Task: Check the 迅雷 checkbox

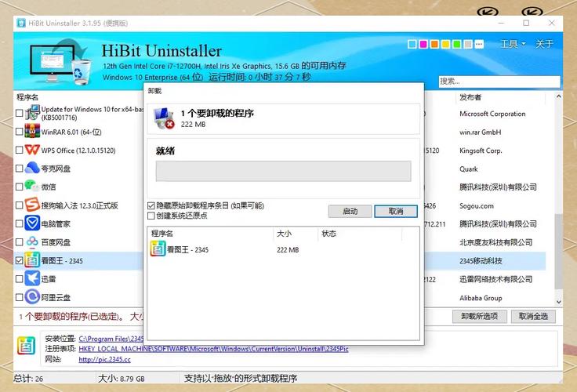Action: 20,279
